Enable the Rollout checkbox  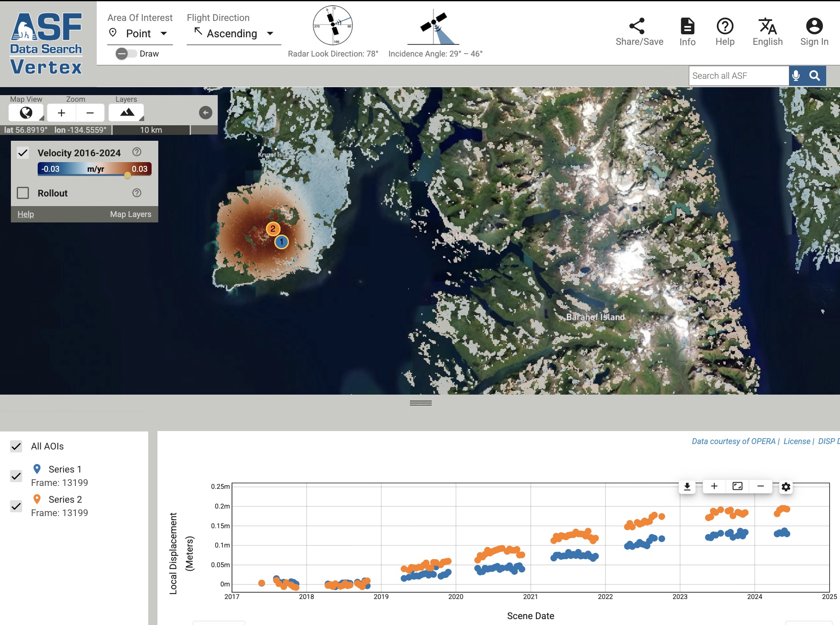(23, 193)
